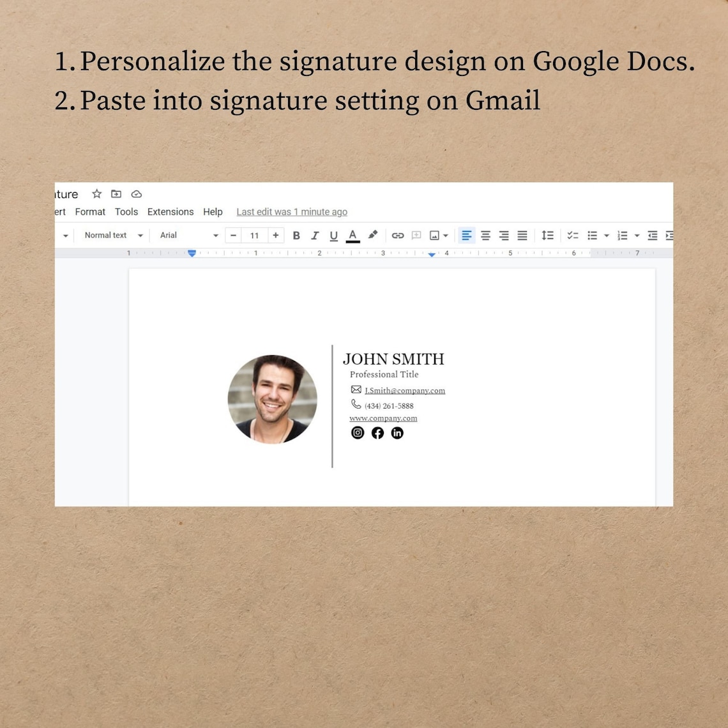This screenshot has width=728, height=728.
Task: Open the Format menu
Action: (90, 211)
